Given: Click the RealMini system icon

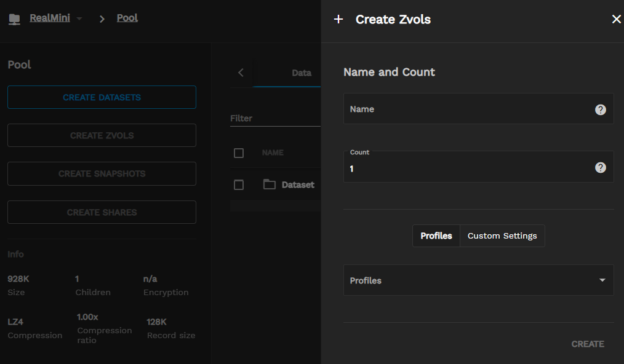Looking at the screenshot, I should coord(14,19).
